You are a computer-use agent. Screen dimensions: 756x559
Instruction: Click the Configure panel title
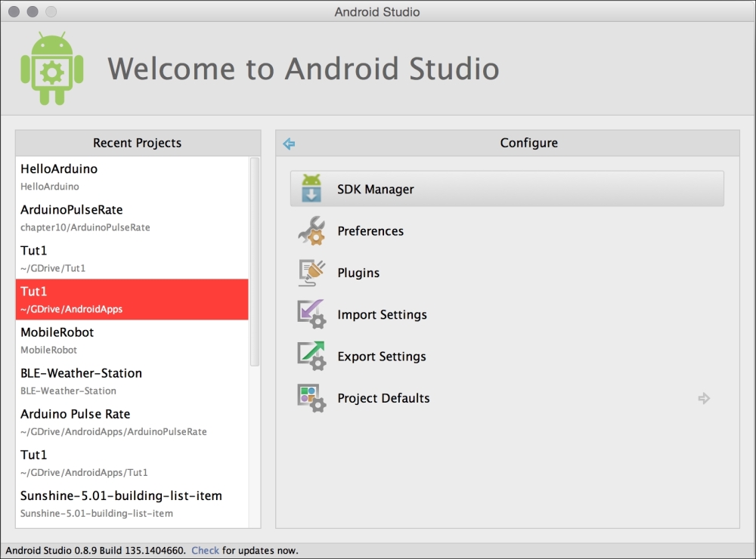pos(529,143)
